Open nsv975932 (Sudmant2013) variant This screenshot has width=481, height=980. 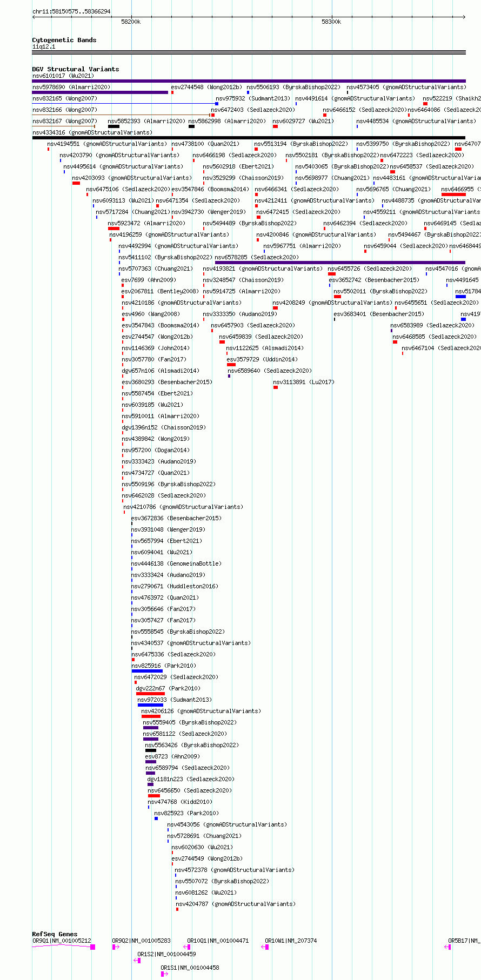coord(253,98)
